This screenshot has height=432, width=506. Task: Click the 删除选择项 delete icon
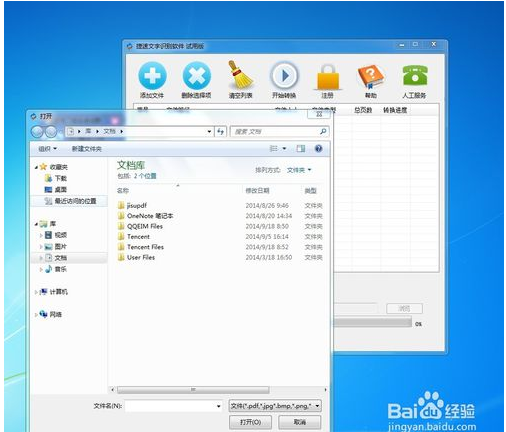tap(197, 76)
